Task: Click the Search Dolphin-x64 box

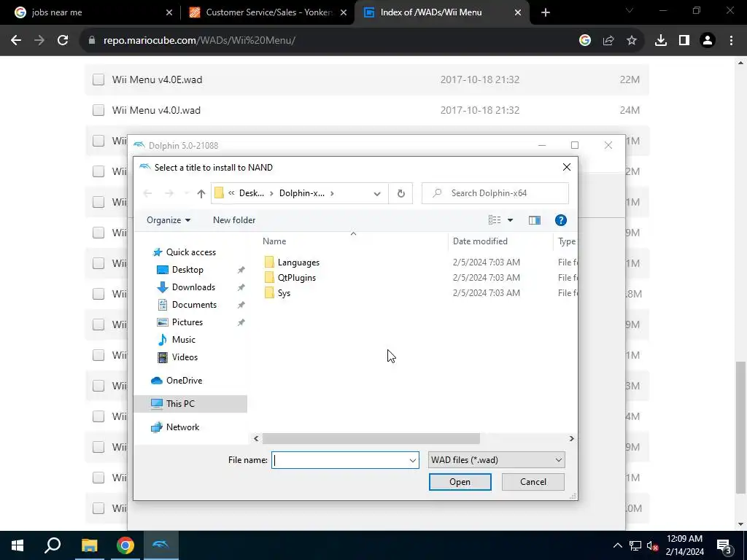Action: [x=495, y=193]
